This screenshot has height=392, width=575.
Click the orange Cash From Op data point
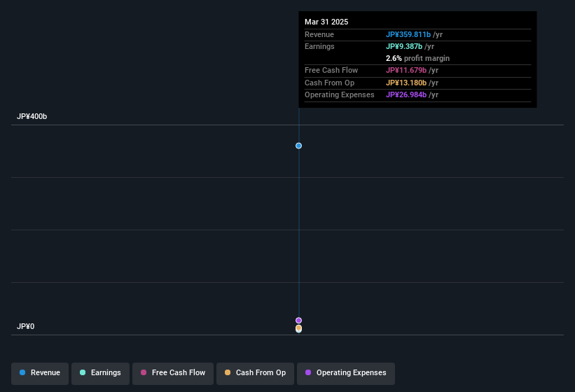298,328
